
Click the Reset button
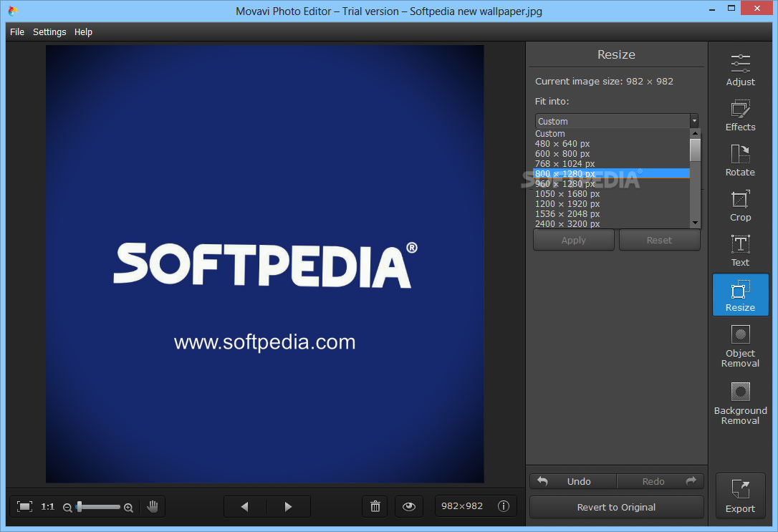659,240
